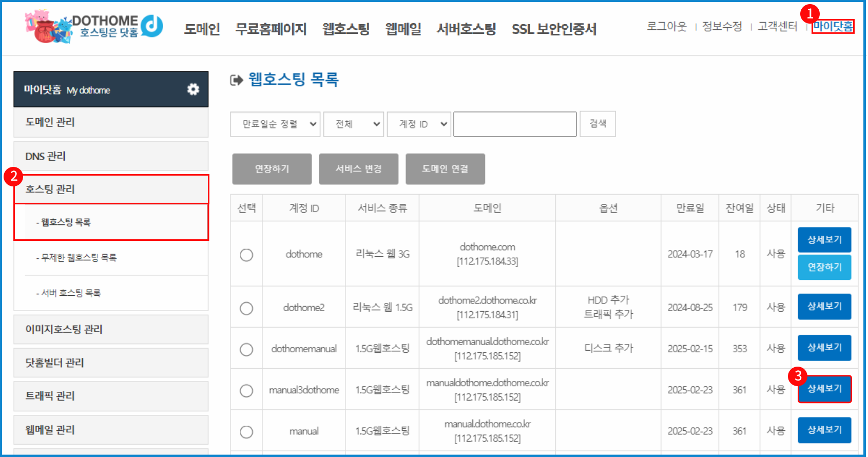Click 연장하기 button in dothome row
Viewport: 868px width, 457px height.
click(824, 268)
